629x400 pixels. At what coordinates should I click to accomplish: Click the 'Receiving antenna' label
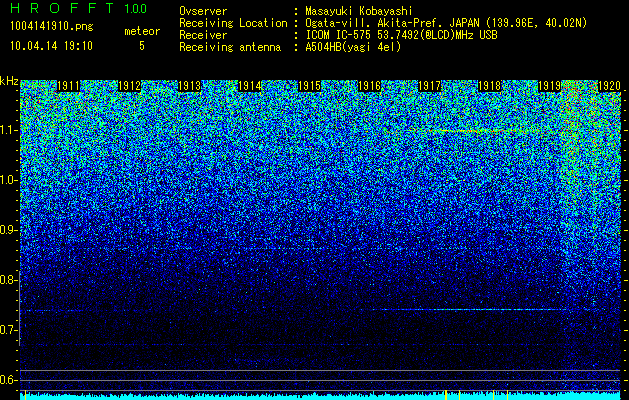coord(230,47)
